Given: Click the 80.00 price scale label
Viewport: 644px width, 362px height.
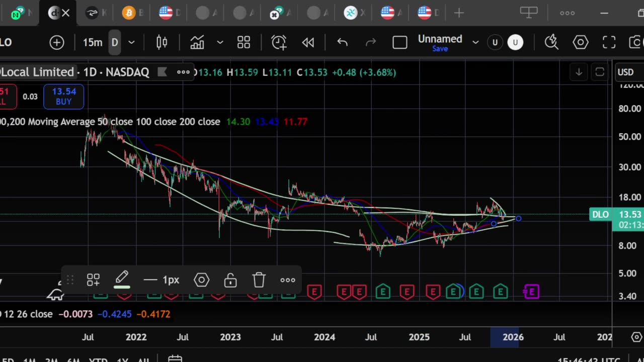Looking at the screenshot, I should coord(629,109).
